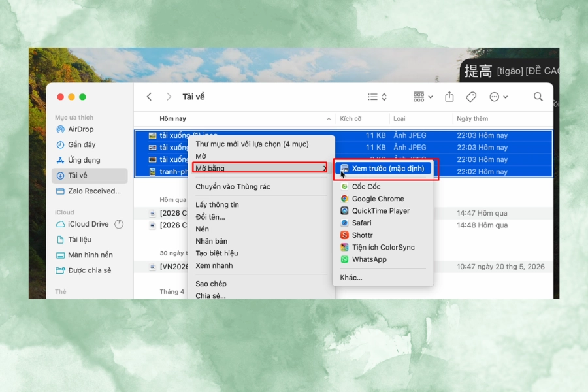Open Được chia sẻ in the sidebar
The height and width of the screenshot is (392, 588).
coord(90,270)
